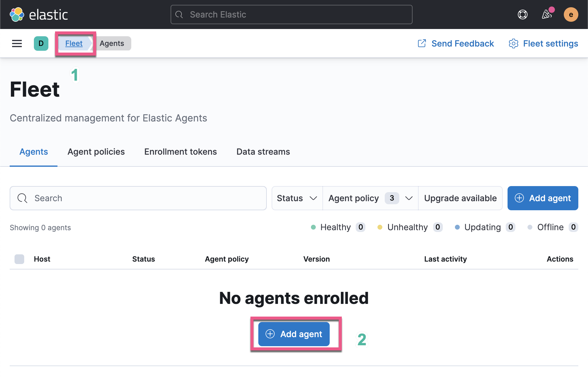The height and width of the screenshot is (377, 588).
Task: Click the magnifier icon in Search Elastic
Action: (179, 14)
